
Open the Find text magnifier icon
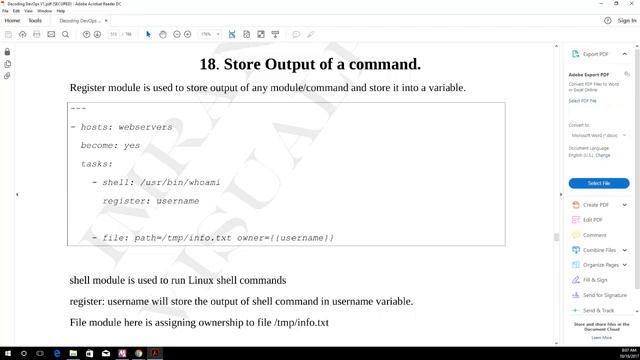click(x=65, y=35)
